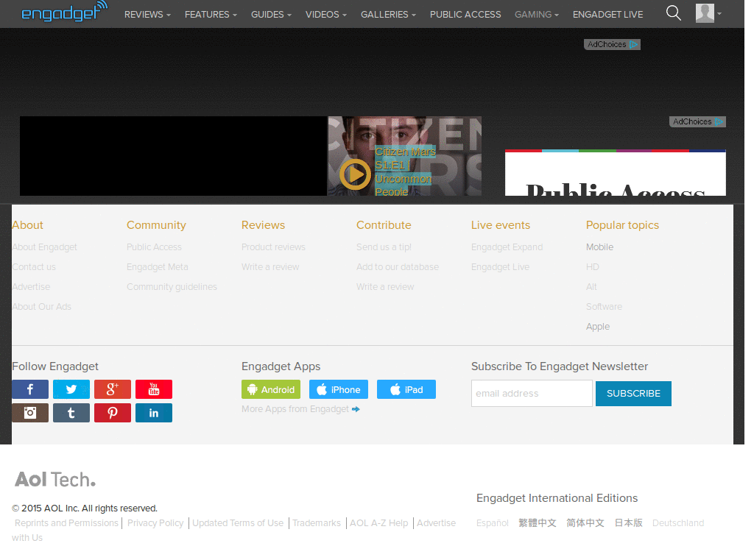Open the Tumblr social icon
Image resolution: width=754 pixels, height=560 pixels.
point(71,413)
